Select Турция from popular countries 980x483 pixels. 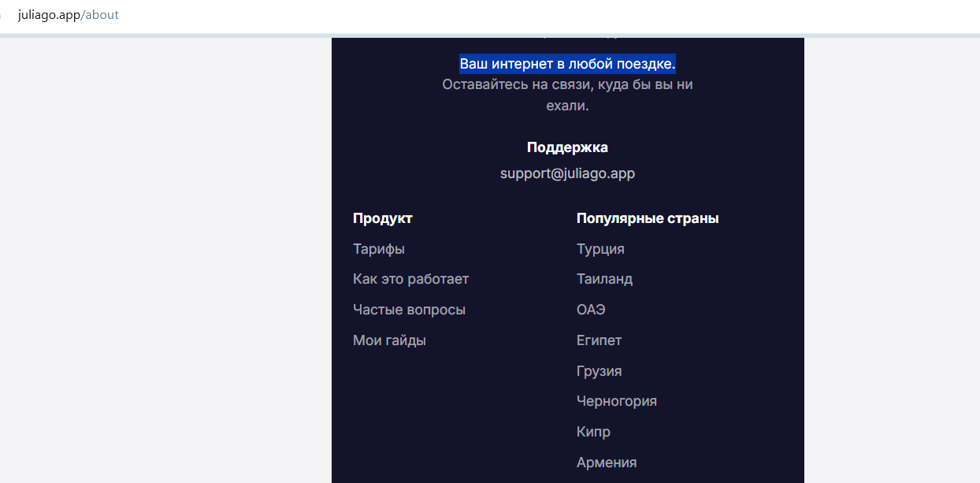click(600, 249)
